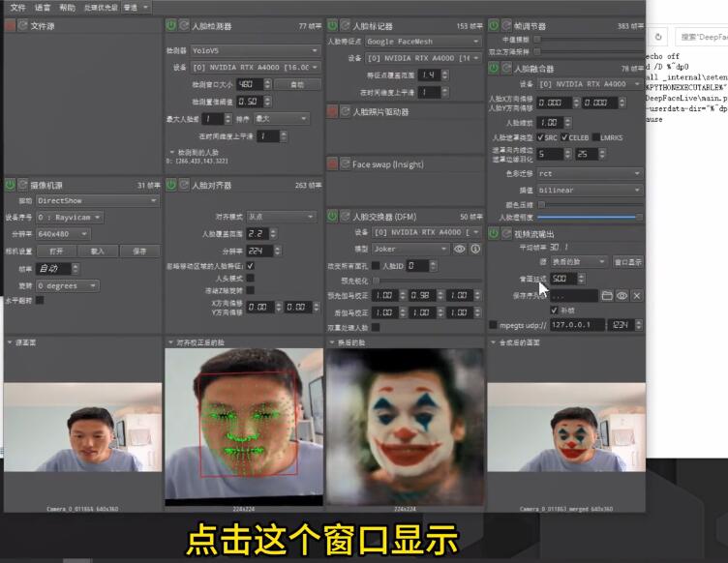
Task: Toggle power of the 摄像机源 camera source
Action: click(x=10, y=185)
